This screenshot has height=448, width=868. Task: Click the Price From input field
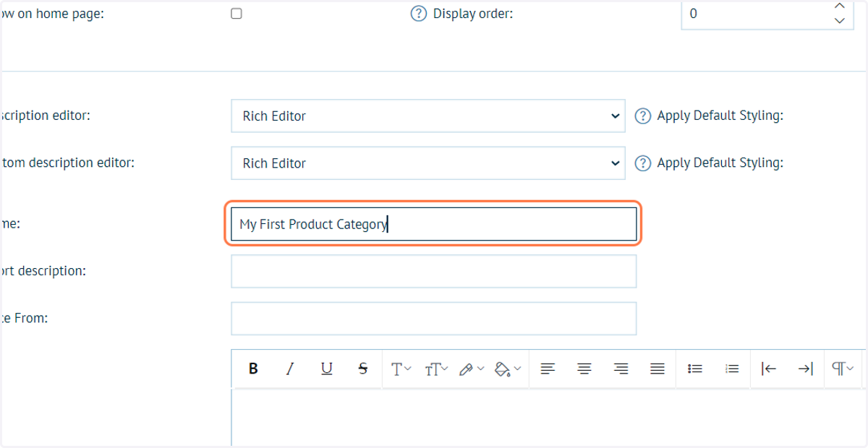coord(434,319)
